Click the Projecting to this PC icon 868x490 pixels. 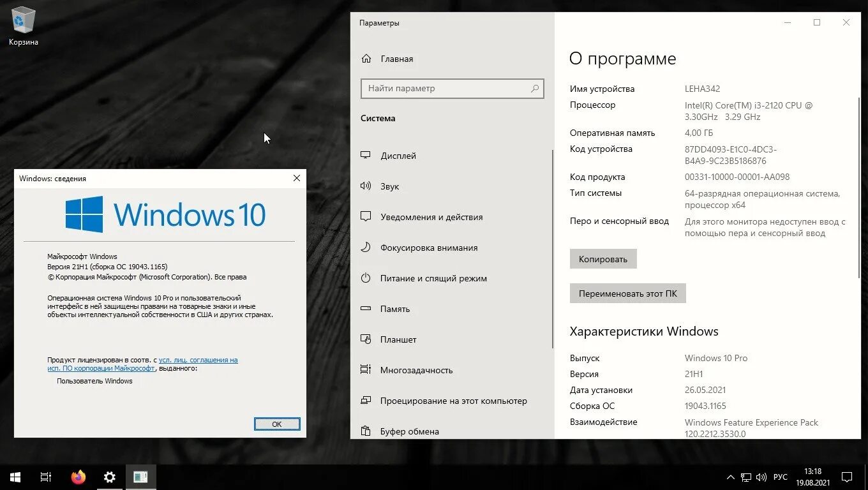coord(366,401)
